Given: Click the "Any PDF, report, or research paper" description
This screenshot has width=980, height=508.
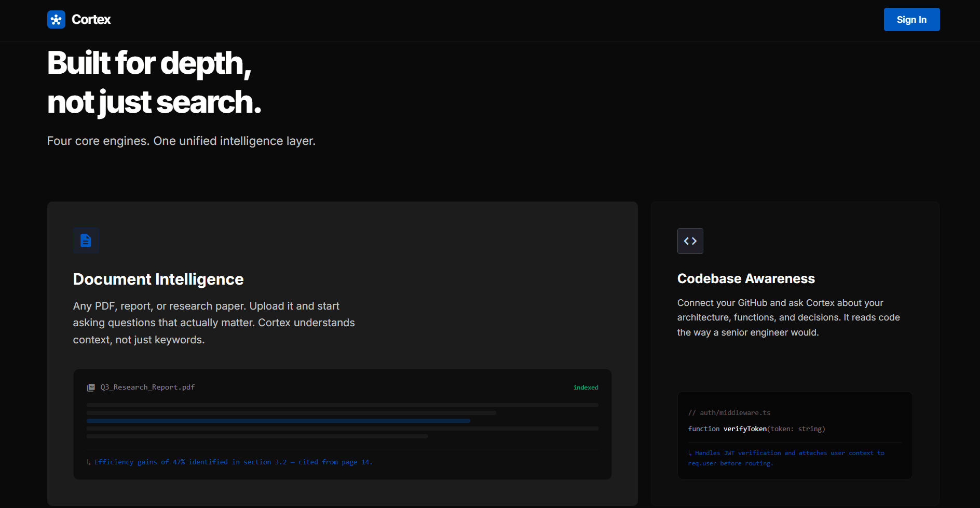Looking at the screenshot, I should (x=214, y=323).
